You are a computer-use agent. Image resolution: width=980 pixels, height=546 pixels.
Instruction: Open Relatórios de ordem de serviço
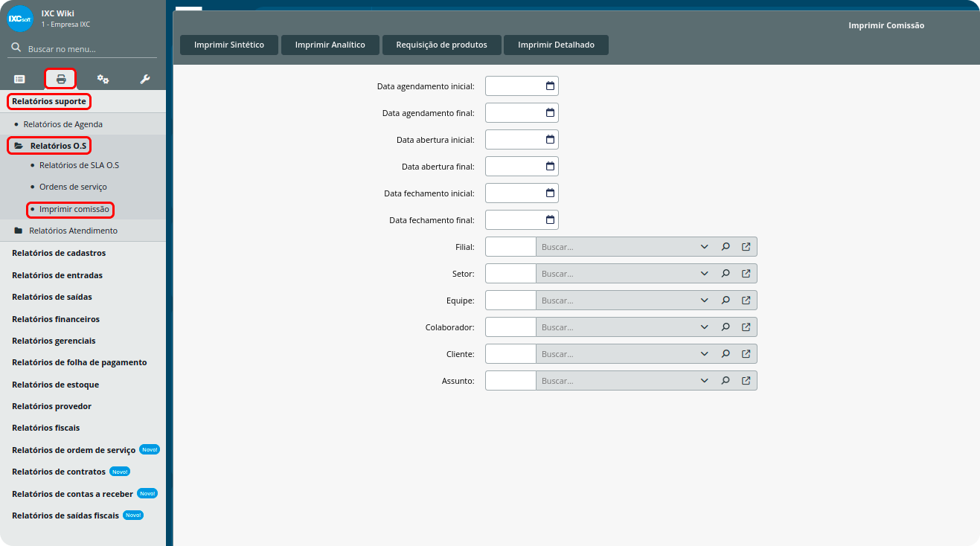click(74, 450)
